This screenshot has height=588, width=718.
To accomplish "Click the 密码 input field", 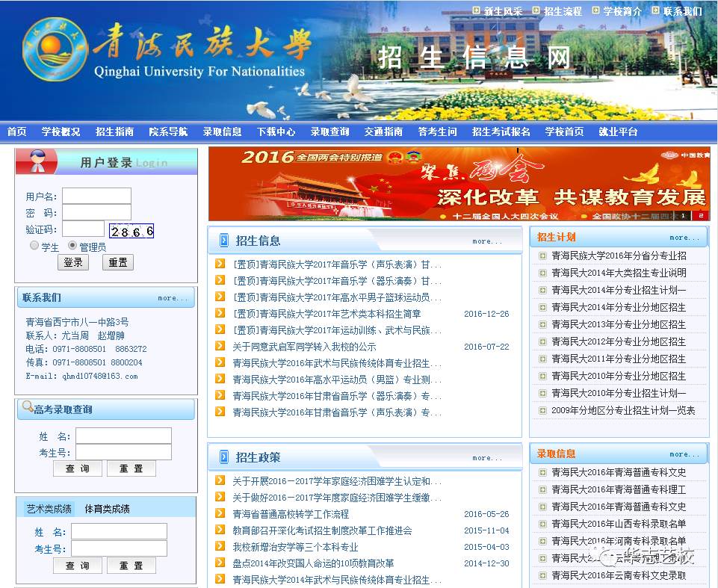I will coord(96,212).
